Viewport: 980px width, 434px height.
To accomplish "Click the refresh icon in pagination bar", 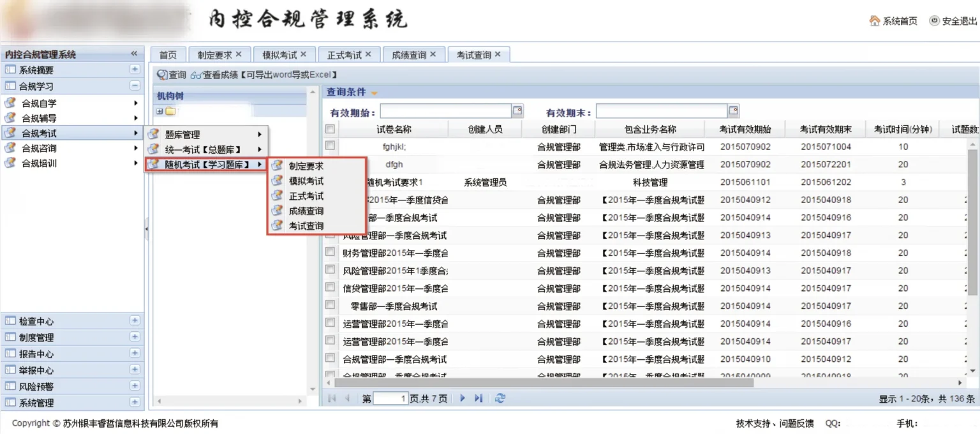I will (500, 398).
